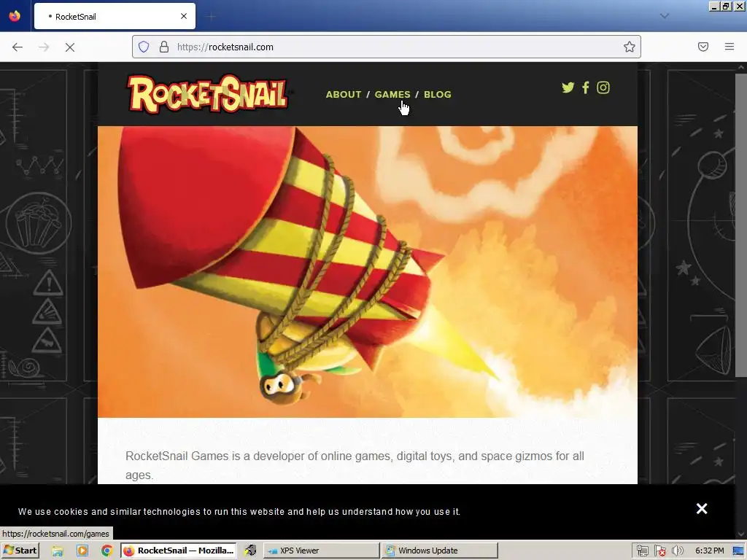Save page to Pocket

point(703,47)
